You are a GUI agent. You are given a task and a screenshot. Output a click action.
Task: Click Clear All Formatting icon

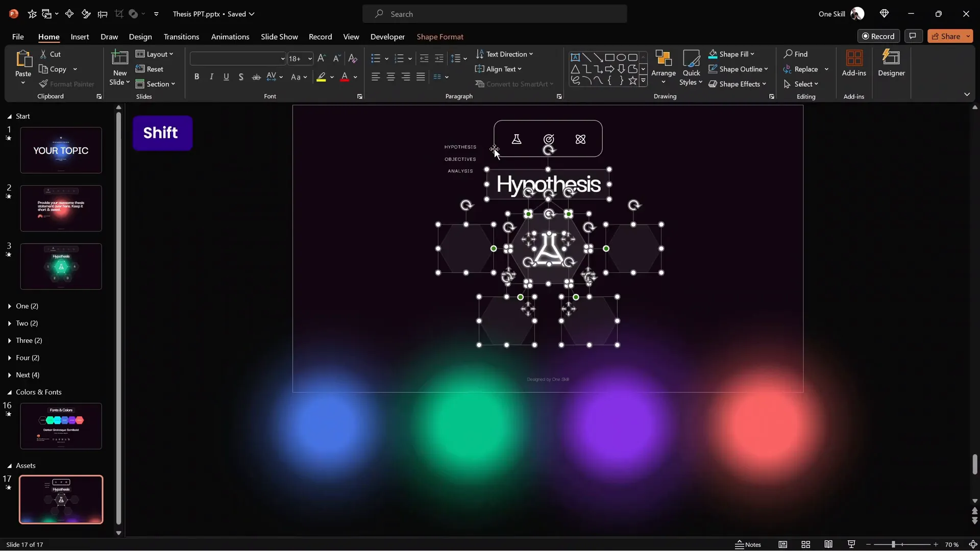(x=353, y=59)
